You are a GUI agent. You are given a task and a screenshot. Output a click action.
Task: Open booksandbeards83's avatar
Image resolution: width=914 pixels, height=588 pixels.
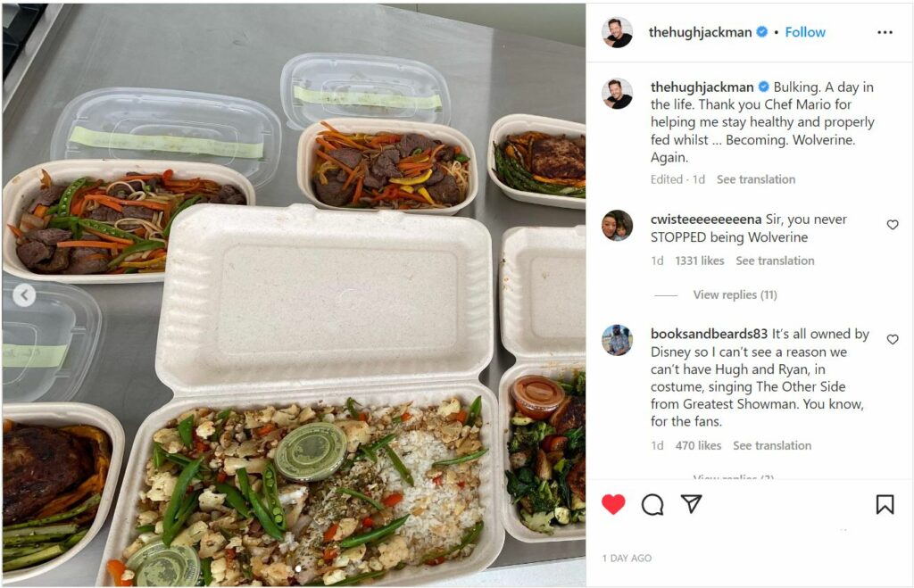[x=617, y=340]
